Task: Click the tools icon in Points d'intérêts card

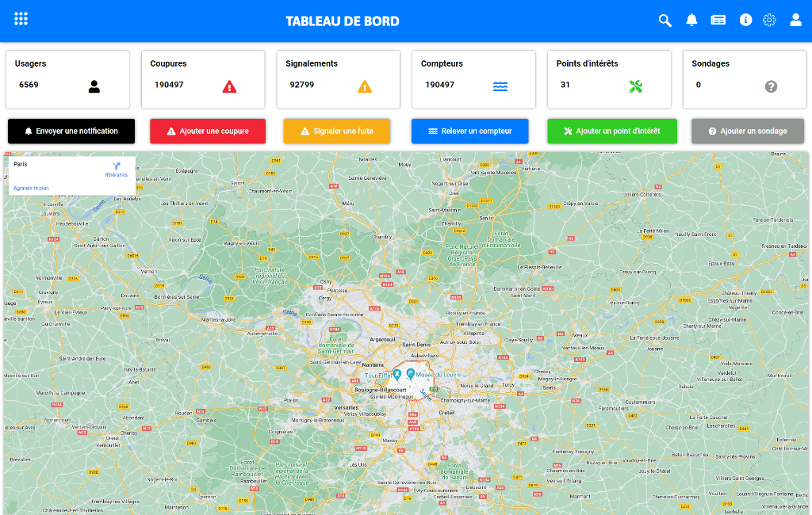Action: (x=636, y=86)
